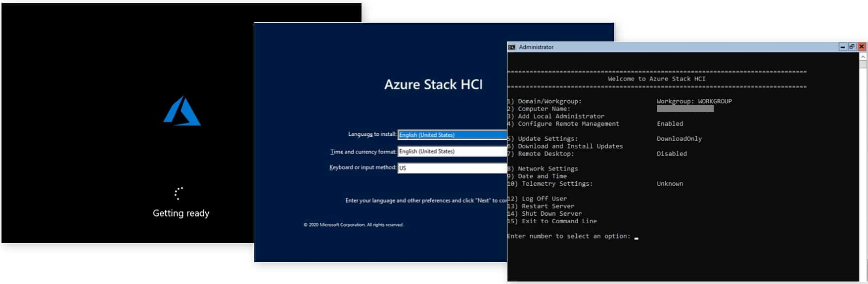
Task: Click the 'Disabled' Remote Desktop value
Action: coord(672,154)
